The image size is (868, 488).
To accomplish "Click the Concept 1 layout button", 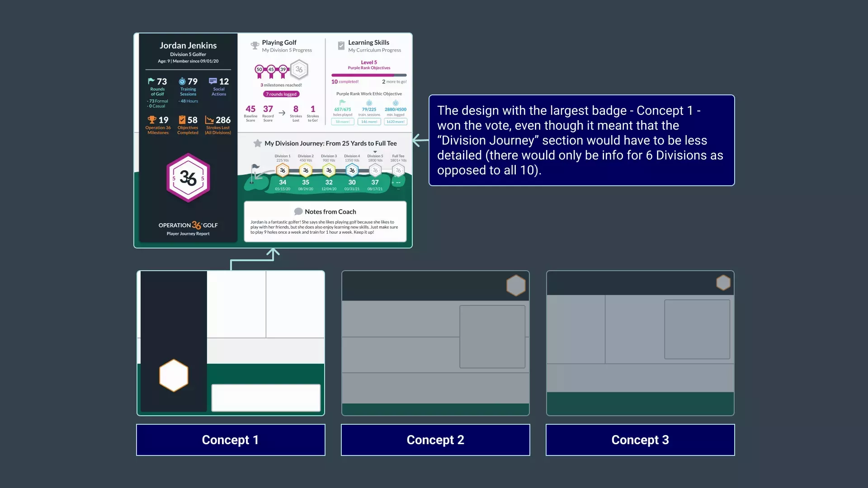I will point(230,440).
